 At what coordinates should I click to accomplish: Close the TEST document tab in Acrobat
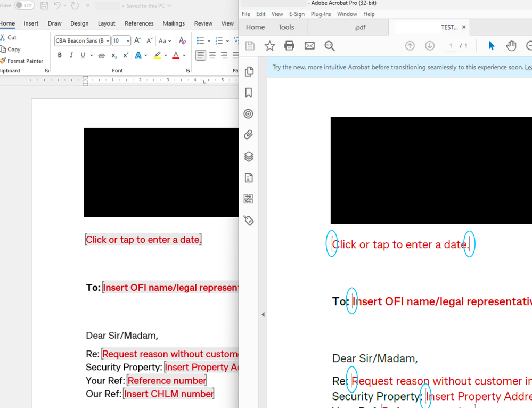click(464, 27)
